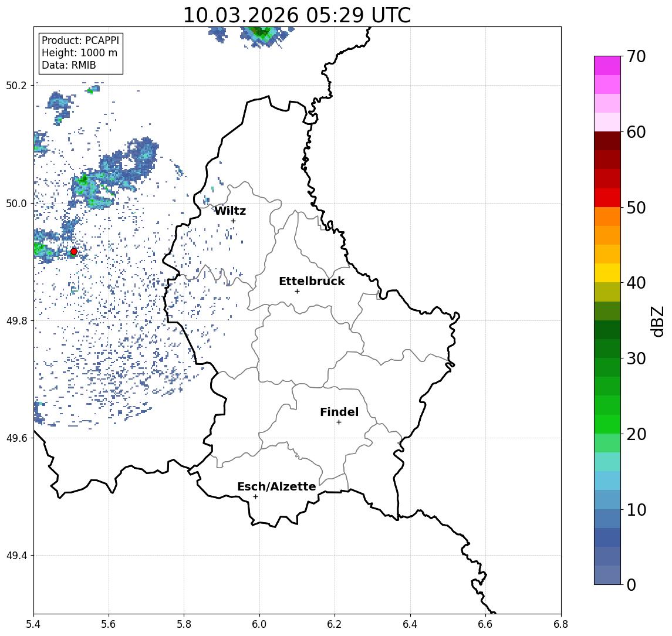Pick the magenta top colorbar segment
This screenshot has height=636, width=672.
(x=607, y=66)
